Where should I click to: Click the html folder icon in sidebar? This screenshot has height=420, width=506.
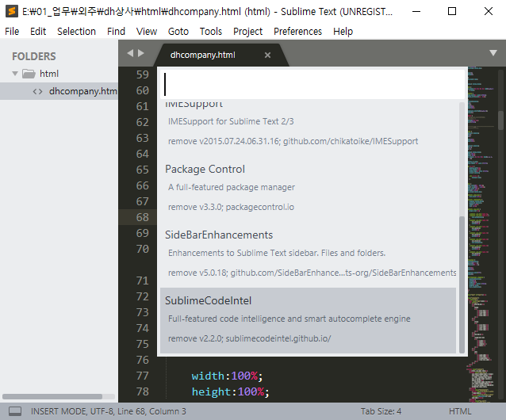tap(29, 74)
